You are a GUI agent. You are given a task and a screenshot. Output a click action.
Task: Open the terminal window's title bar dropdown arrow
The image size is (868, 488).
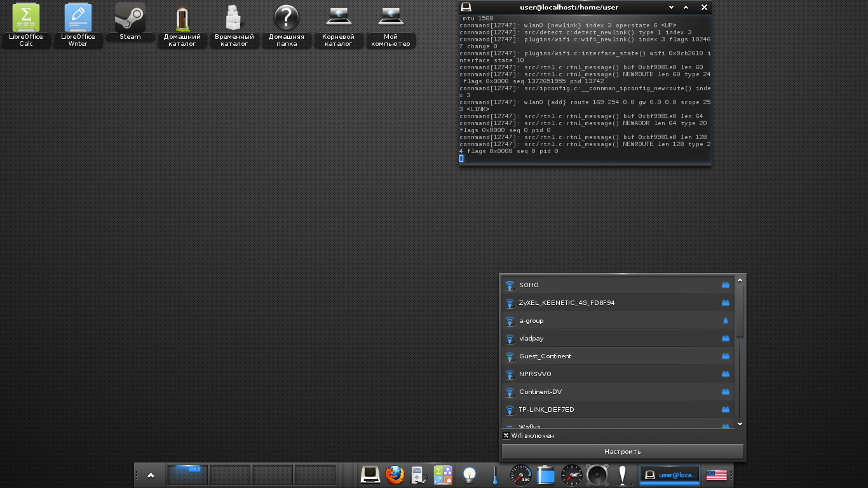point(671,8)
